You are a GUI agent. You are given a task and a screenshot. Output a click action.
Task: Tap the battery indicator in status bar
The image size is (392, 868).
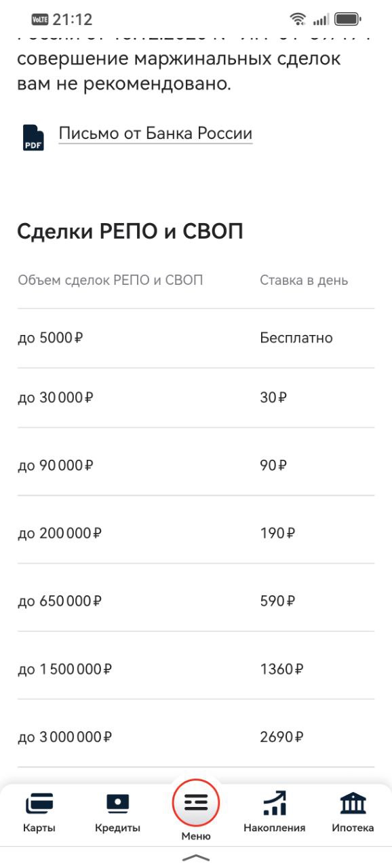point(348,19)
